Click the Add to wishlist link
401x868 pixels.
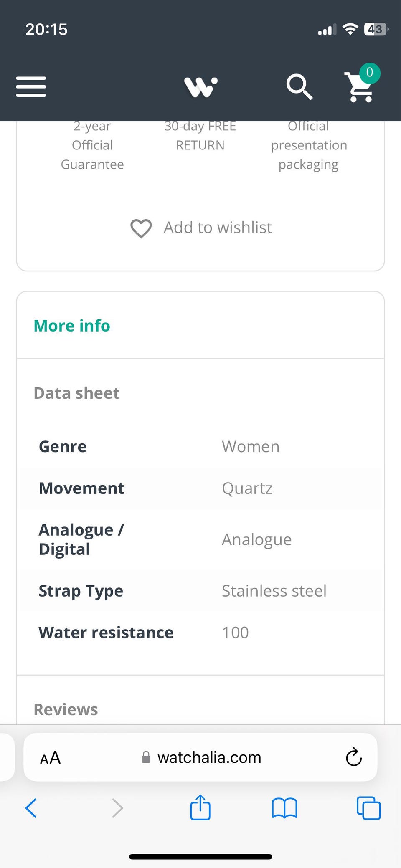click(218, 228)
